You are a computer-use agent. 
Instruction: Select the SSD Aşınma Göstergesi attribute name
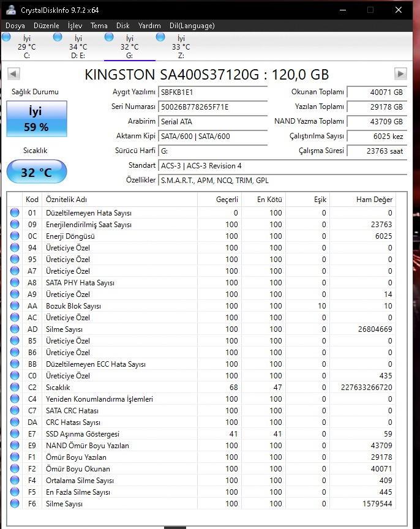coord(83,434)
